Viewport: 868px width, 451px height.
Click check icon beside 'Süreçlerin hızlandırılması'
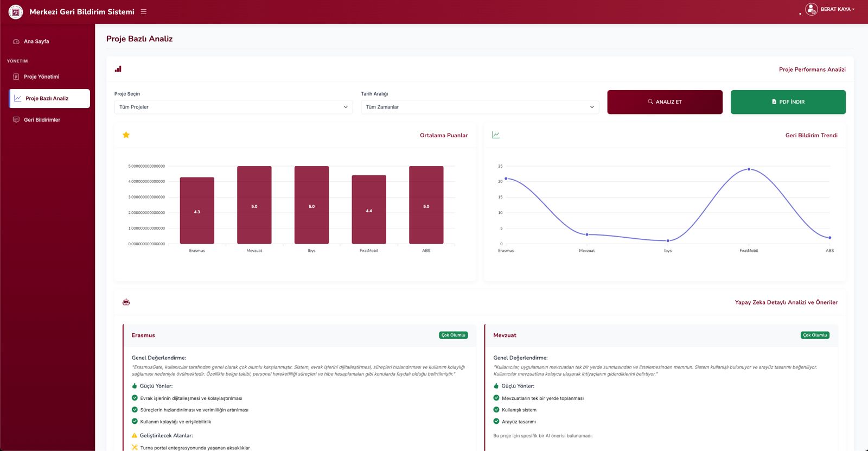point(135,410)
